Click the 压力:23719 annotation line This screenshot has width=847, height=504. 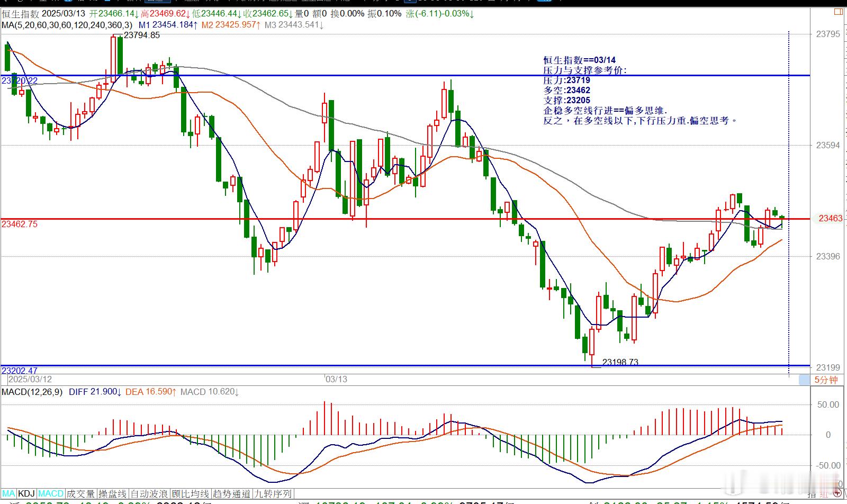point(566,80)
